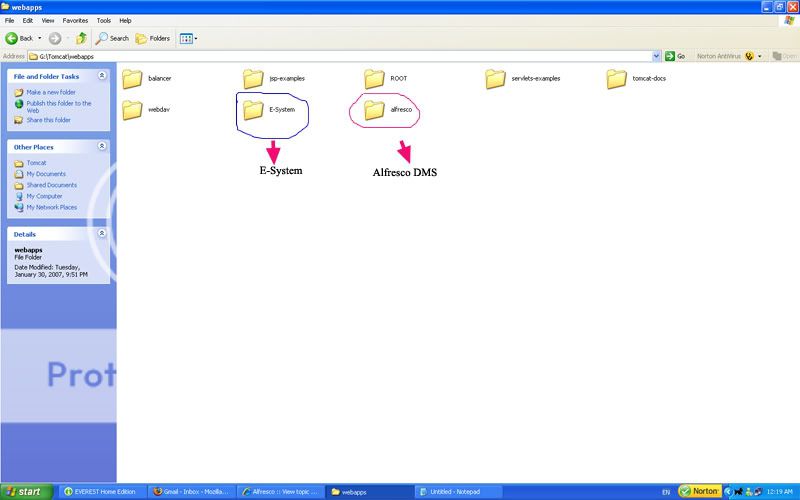The height and width of the screenshot is (500, 800).
Task: Go to My Network Places
Action: pos(54,207)
